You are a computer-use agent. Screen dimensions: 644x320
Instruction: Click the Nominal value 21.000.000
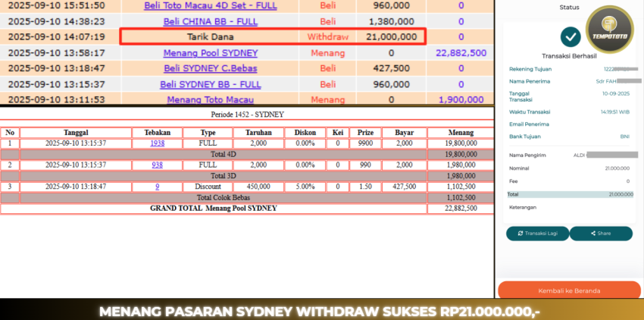(x=619, y=168)
